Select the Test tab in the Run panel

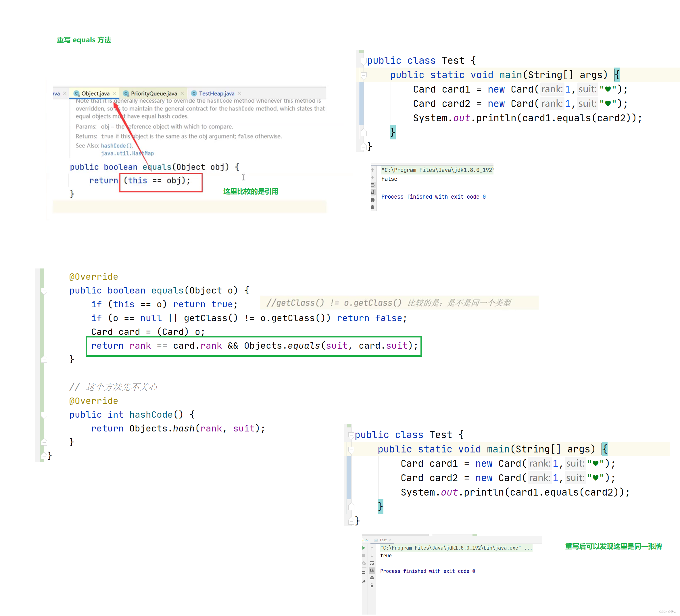[x=383, y=540]
